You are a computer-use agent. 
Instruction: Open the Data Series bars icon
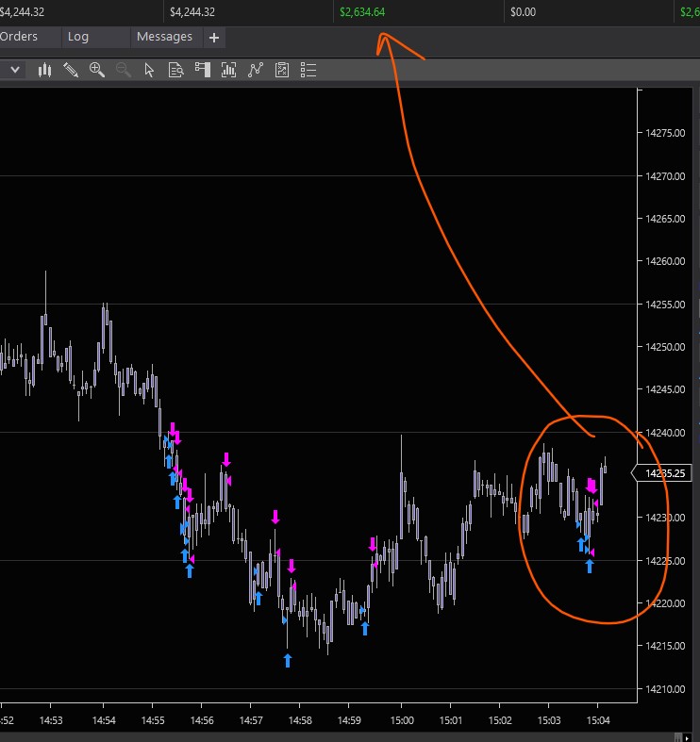click(228, 70)
